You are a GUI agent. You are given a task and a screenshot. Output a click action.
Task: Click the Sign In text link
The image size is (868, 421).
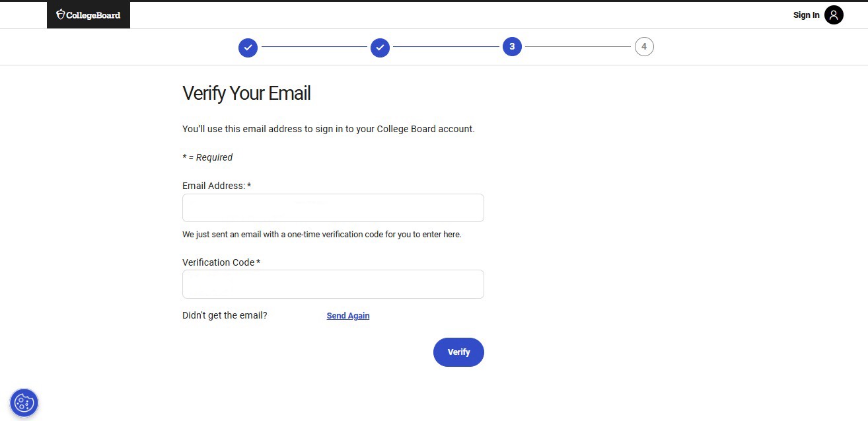point(806,15)
